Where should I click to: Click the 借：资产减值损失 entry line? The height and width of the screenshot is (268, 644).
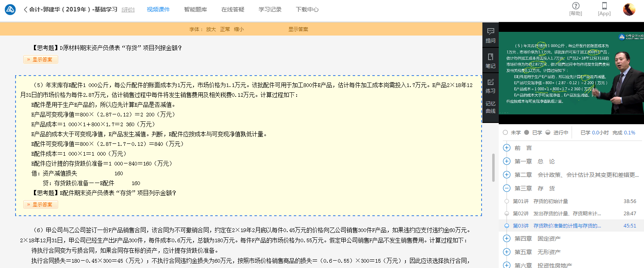(x=77, y=174)
